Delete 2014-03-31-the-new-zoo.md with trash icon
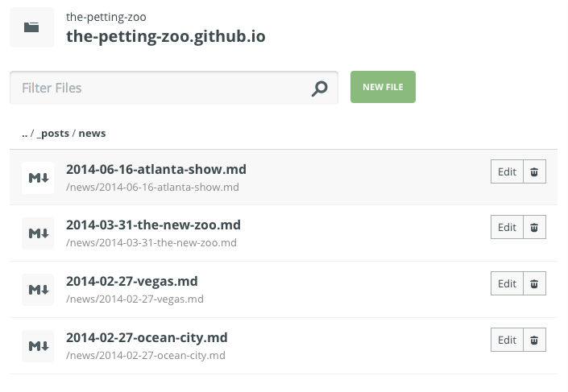 click(x=534, y=228)
